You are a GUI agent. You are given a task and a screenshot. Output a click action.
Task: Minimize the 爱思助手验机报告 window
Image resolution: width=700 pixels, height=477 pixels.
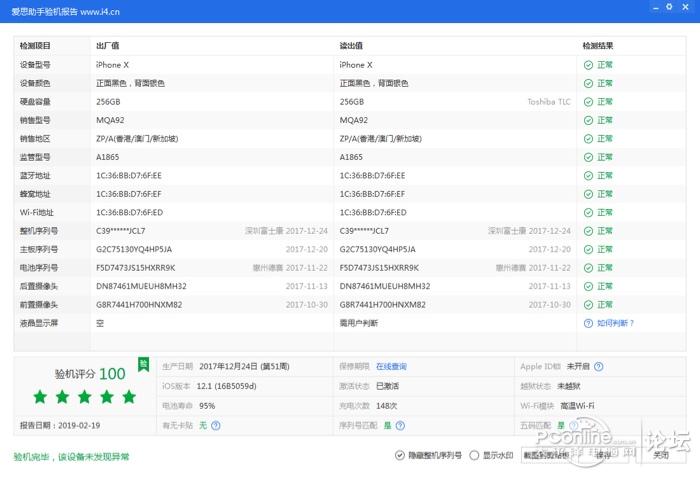[x=655, y=8]
